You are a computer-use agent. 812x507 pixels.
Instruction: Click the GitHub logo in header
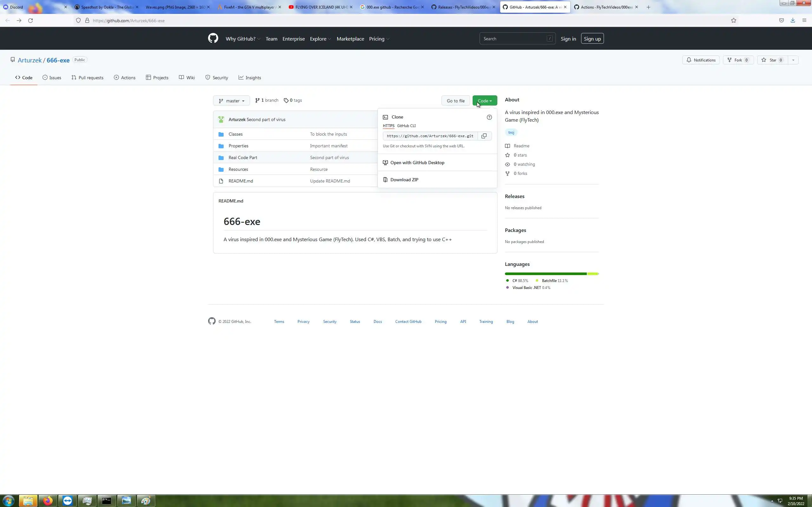click(213, 39)
